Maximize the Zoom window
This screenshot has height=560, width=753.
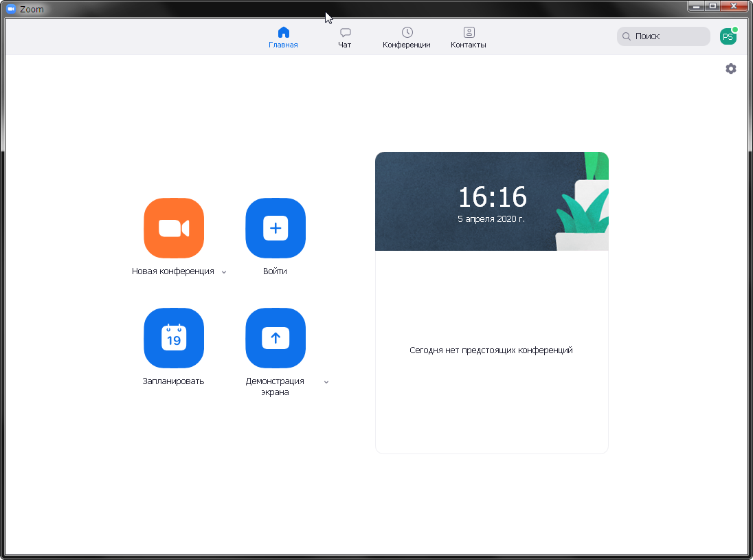click(712, 6)
